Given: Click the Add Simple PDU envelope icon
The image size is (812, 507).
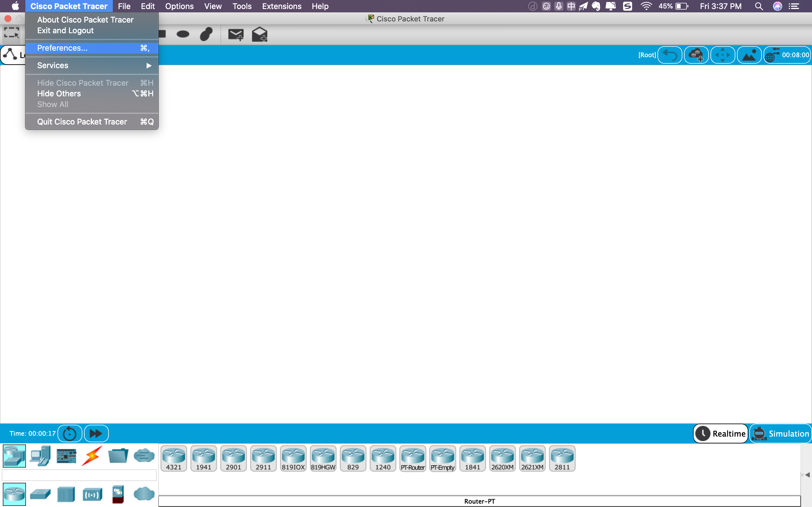Looking at the screenshot, I should click(235, 34).
